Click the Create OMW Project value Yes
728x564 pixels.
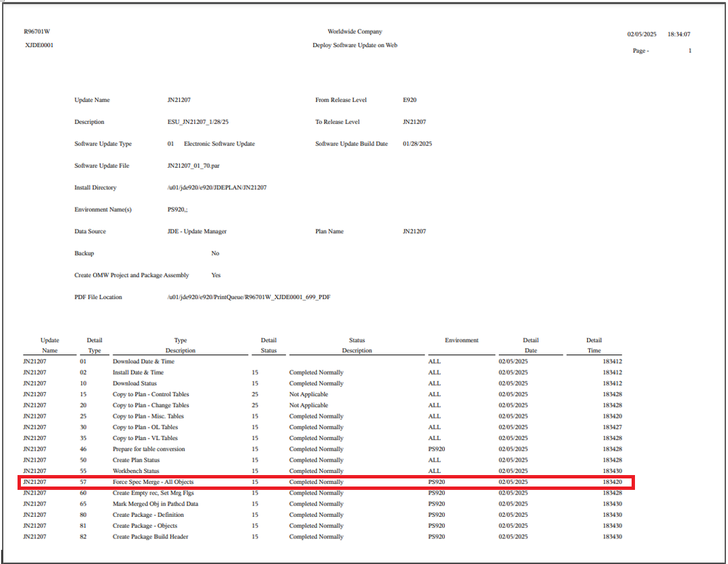(x=216, y=275)
